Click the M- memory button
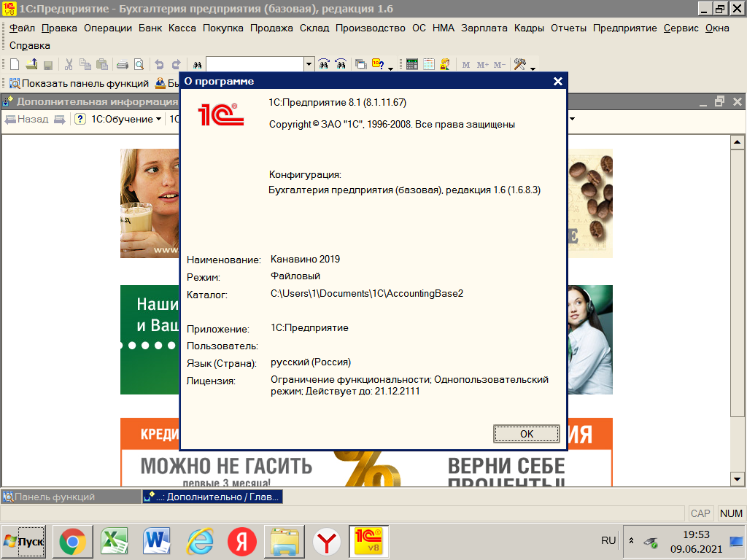The height and width of the screenshot is (560, 747). [x=499, y=65]
